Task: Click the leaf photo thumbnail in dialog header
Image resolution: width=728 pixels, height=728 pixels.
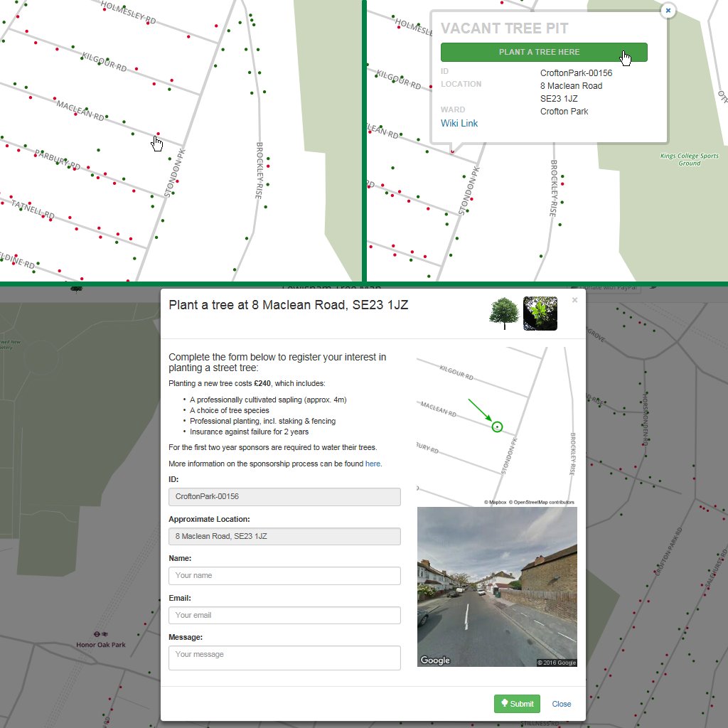Action: (540, 314)
